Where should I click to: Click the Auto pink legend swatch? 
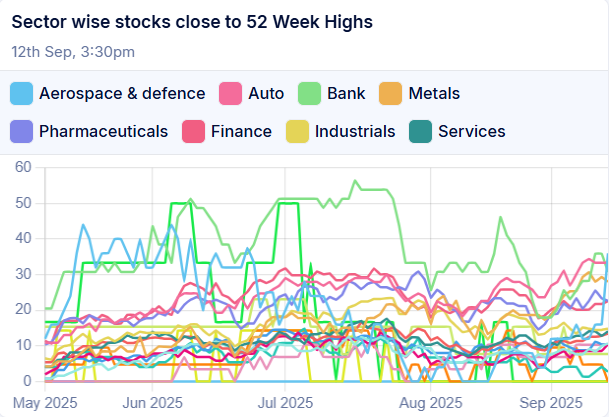pos(231,94)
